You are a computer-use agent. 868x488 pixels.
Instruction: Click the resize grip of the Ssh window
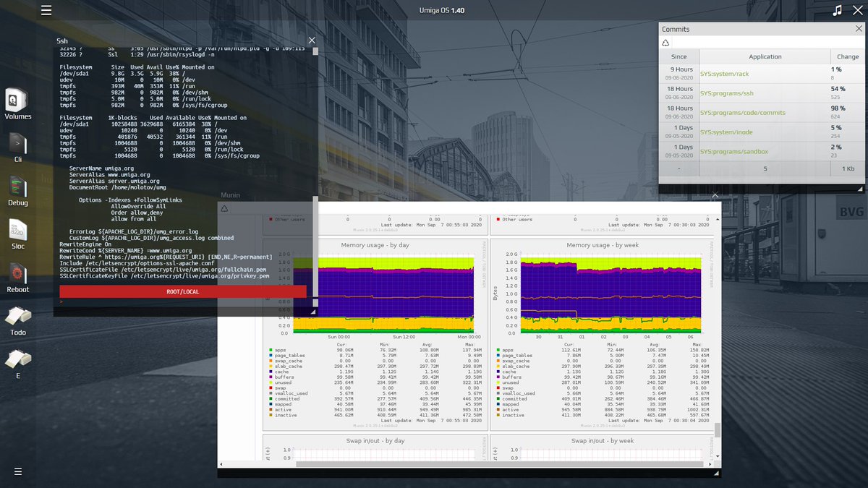tap(313, 312)
